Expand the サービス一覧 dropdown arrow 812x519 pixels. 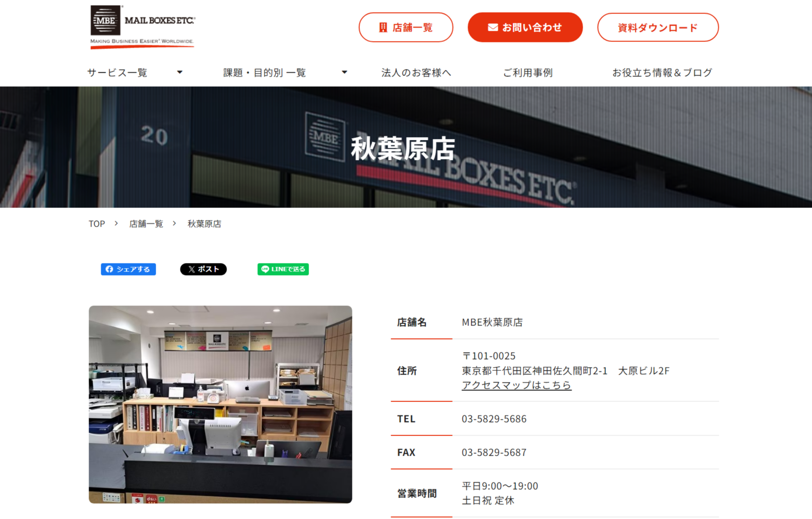[x=179, y=72]
